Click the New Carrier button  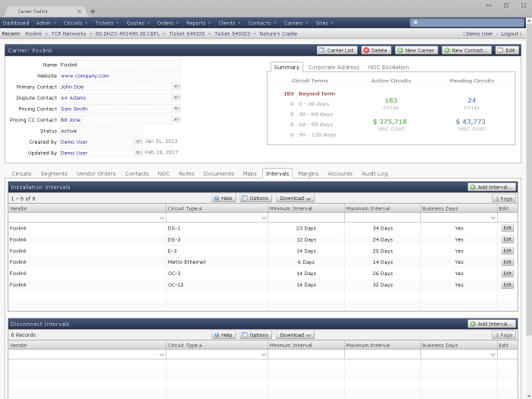(x=415, y=50)
